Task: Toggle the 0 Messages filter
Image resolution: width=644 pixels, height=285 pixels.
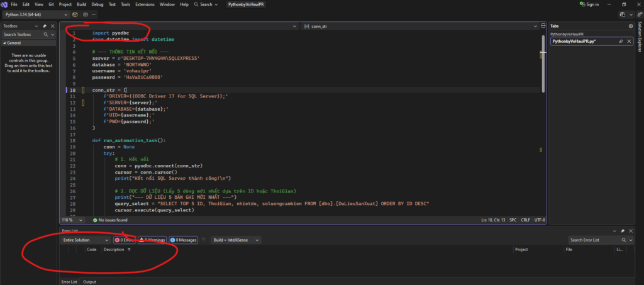Action: [x=184, y=240]
